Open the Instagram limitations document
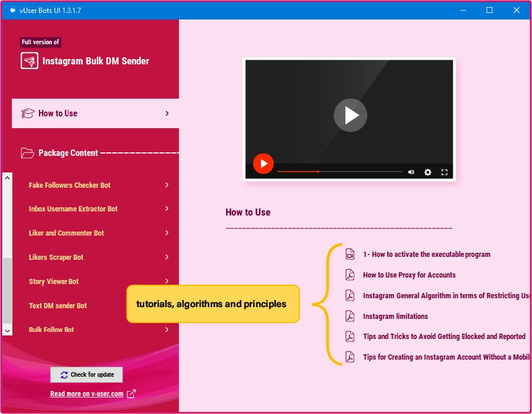532x414 pixels. 395,317
